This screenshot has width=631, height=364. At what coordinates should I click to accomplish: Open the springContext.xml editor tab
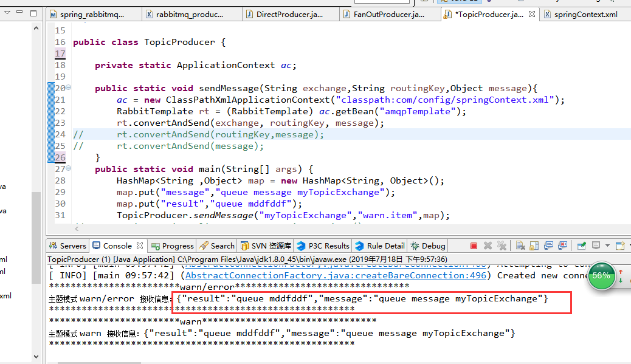(583, 14)
